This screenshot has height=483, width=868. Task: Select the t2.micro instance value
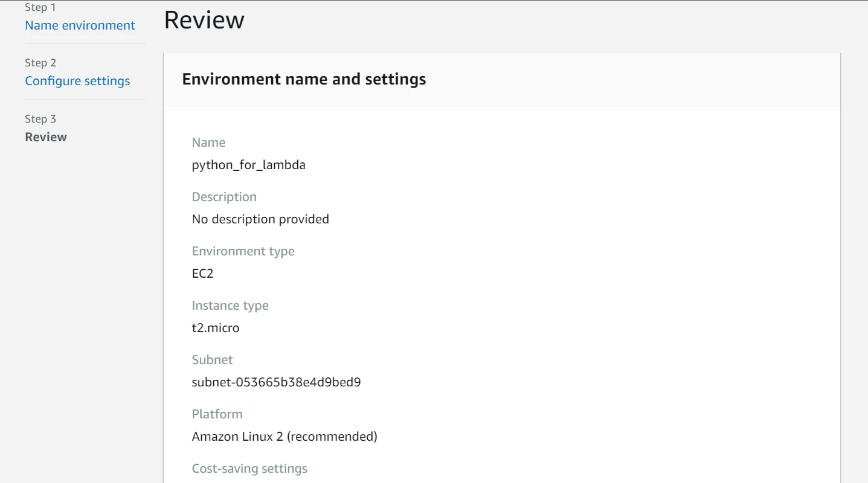pos(216,328)
